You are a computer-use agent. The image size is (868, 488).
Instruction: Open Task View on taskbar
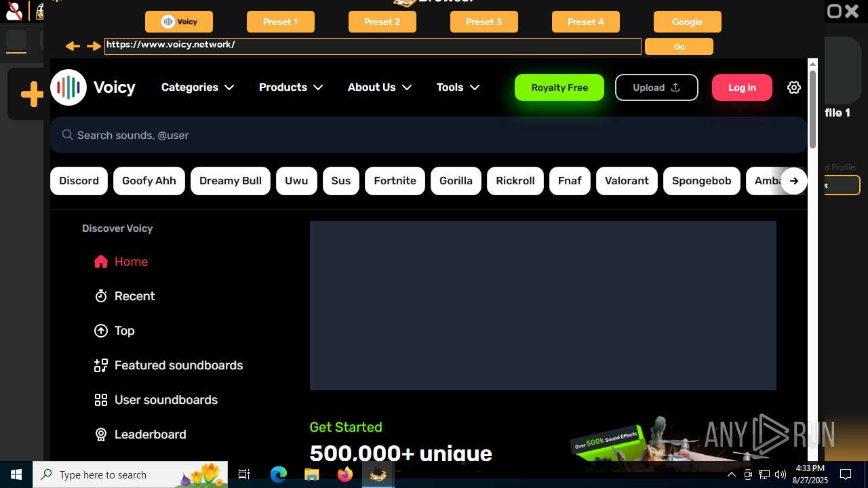[x=244, y=474]
